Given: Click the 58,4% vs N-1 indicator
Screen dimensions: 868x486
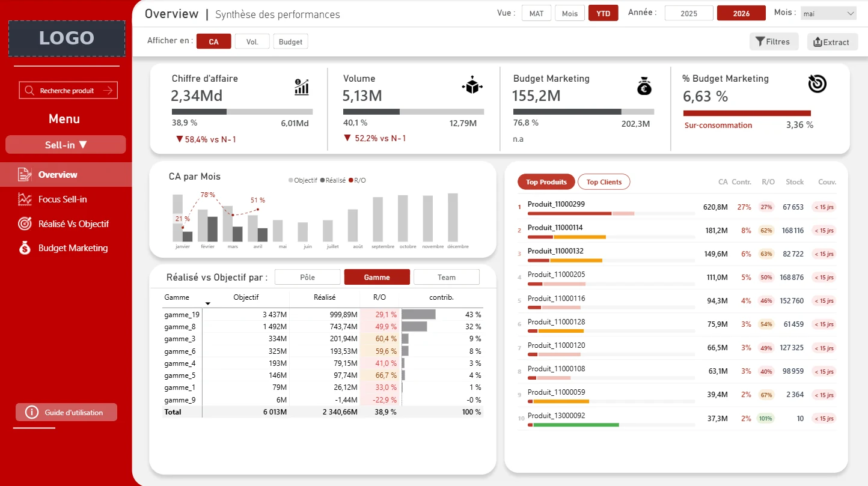Looking at the screenshot, I should (x=206, y=139).
